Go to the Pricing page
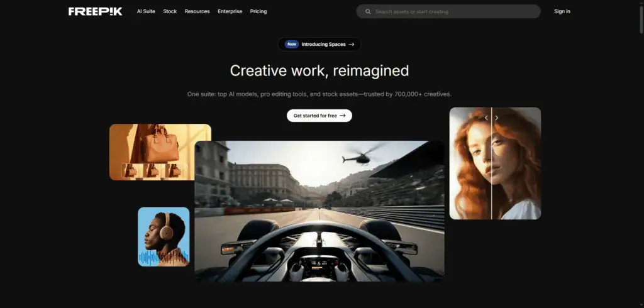 click(258, 11)
